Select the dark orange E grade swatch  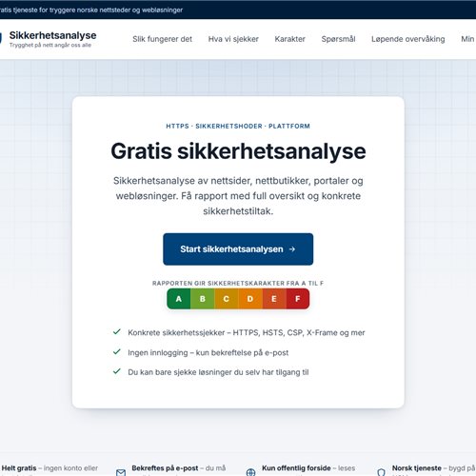[274, 299]
